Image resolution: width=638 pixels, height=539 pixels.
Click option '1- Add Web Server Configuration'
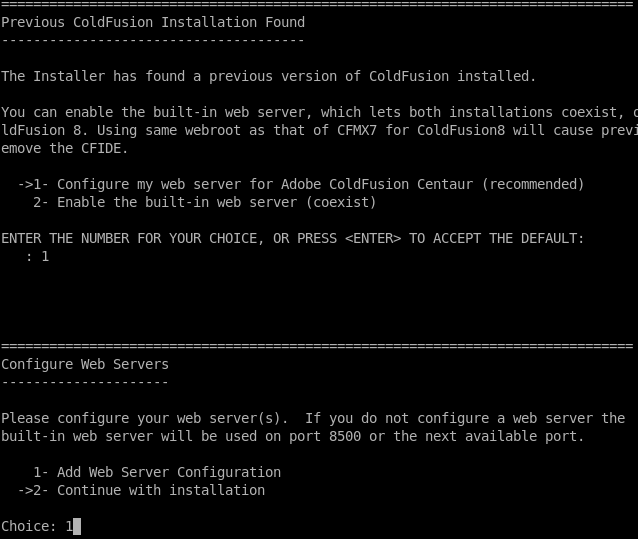pyautogui.click(x=157, y=472)
